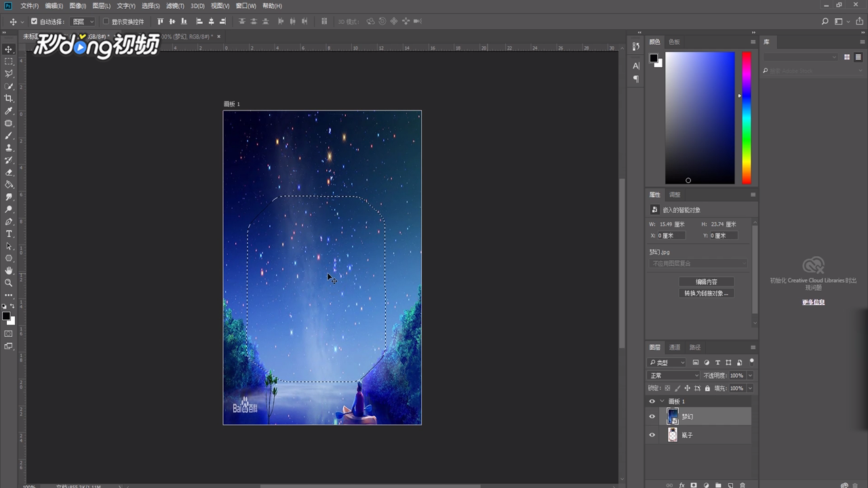This screenshot has width=868, height=488.
Task: Select the Rectangular Marquee tool
Action: click(9, 62)
